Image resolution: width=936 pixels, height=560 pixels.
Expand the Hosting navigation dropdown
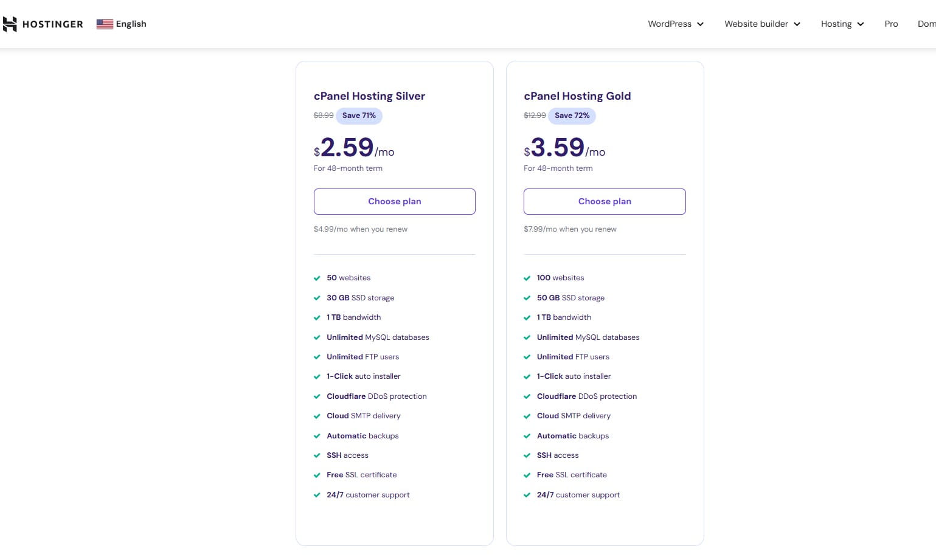(842, 24)
